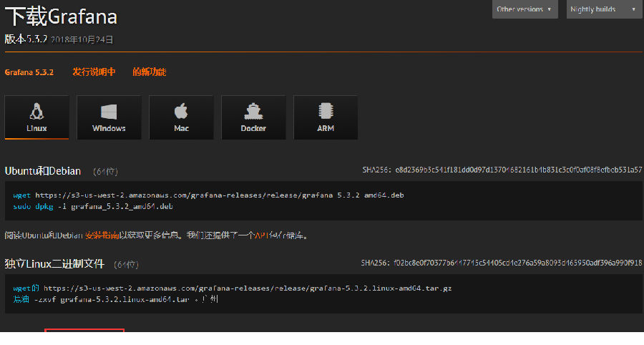Click the sudo dpkg -i command line

point(93,207)
